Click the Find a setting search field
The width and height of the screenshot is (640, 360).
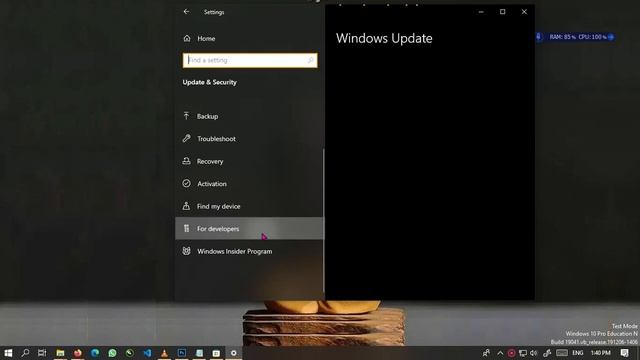[x=250, y=60]
